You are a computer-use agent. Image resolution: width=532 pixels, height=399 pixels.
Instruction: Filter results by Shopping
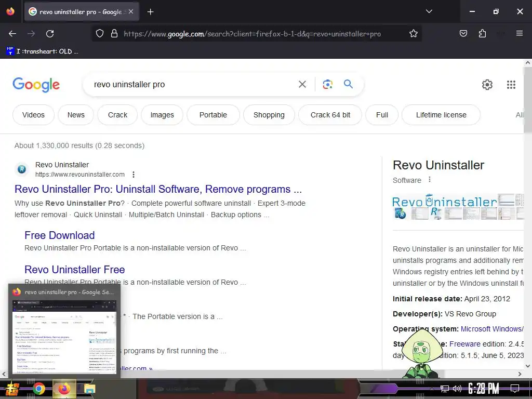269,115
